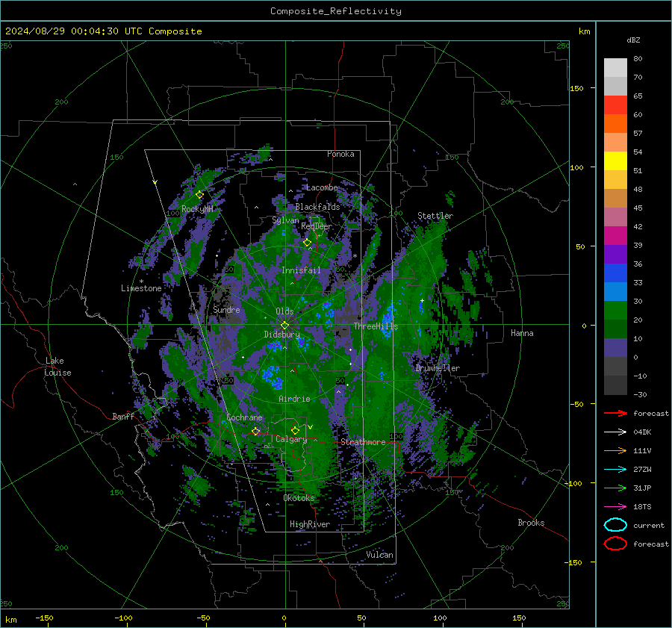Click white asterisk marker above Limestone
The width and height of the screenshot is (672, 628).
[x=141, y=282]
